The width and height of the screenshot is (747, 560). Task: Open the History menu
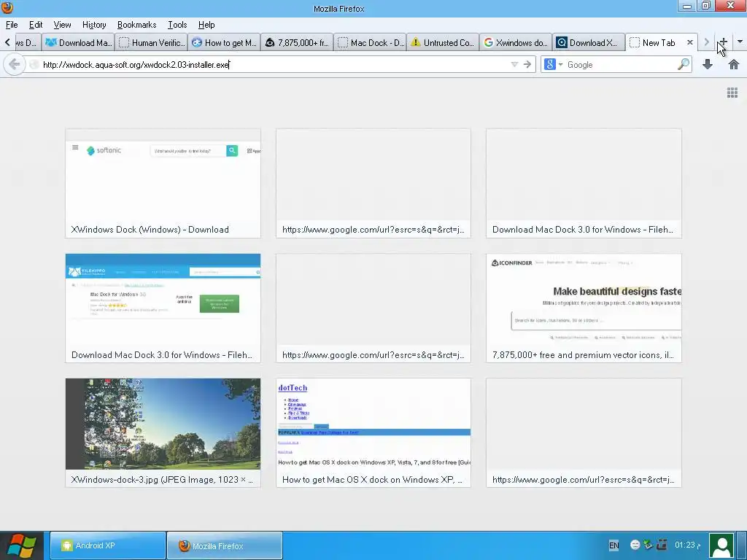(x=94, y=25)
